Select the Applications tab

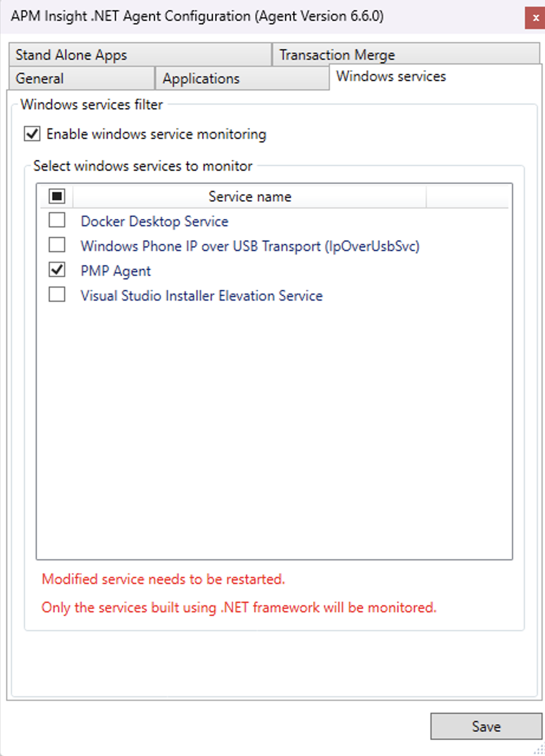coord(201,79)
